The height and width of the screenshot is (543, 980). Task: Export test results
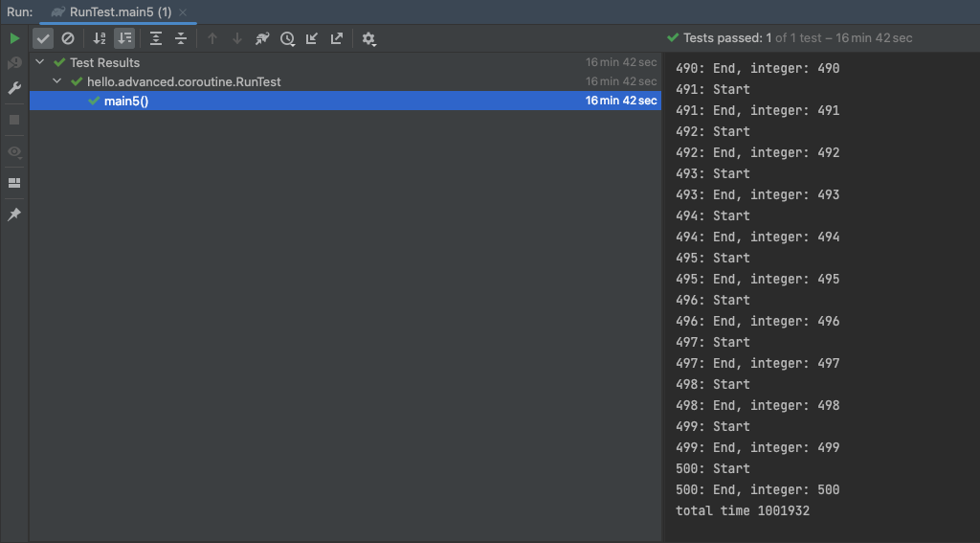coord(337,38)
